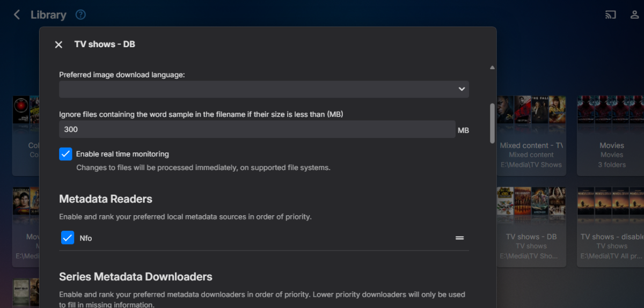
Task: Click the sample file size MB field
Action: coord(257,129)
